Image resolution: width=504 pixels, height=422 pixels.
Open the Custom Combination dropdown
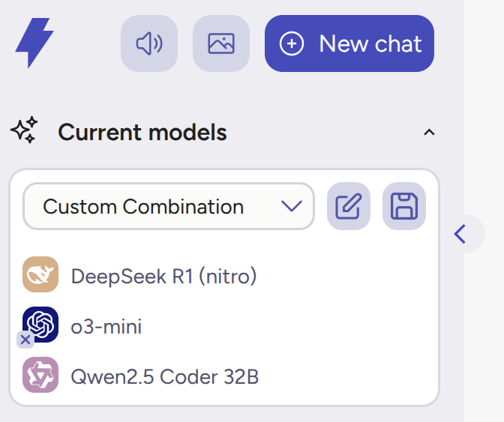(169, 206)
